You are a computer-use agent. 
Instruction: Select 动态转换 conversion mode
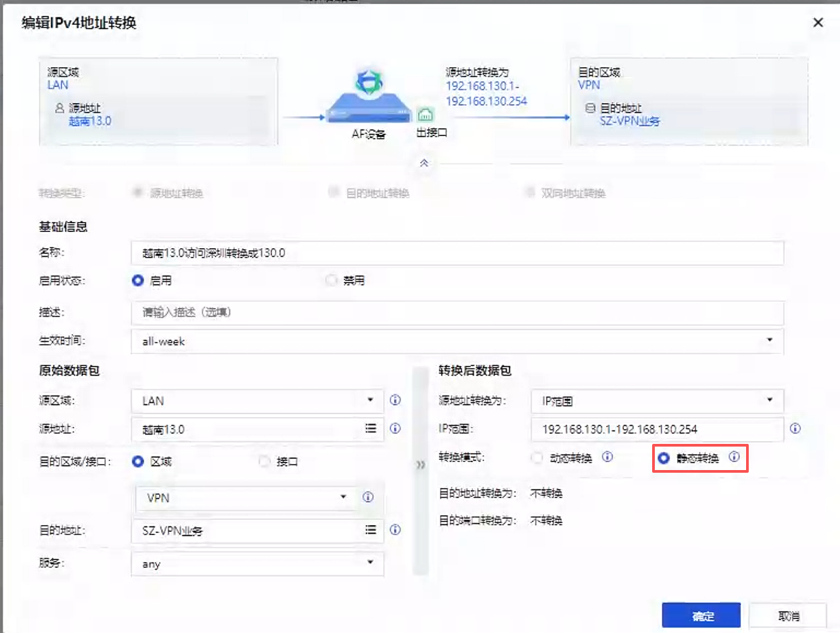pos(537,459)
